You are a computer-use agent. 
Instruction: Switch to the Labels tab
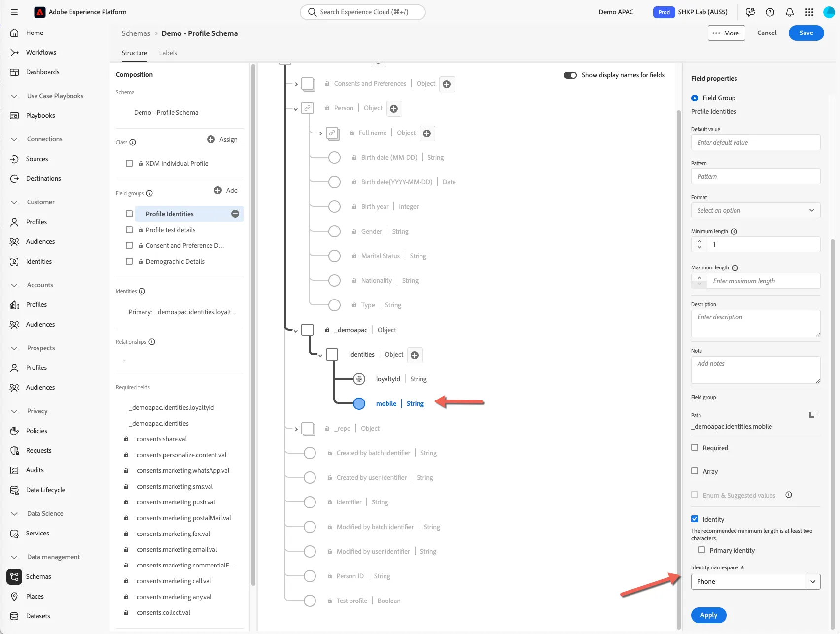(168, 53)
